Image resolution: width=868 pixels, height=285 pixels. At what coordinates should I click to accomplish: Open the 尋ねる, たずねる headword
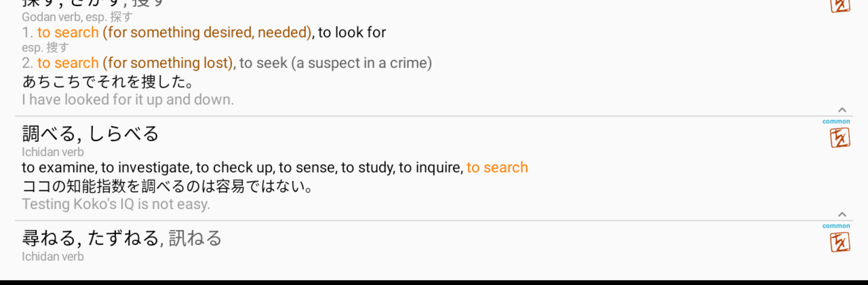tap(90, 238)
